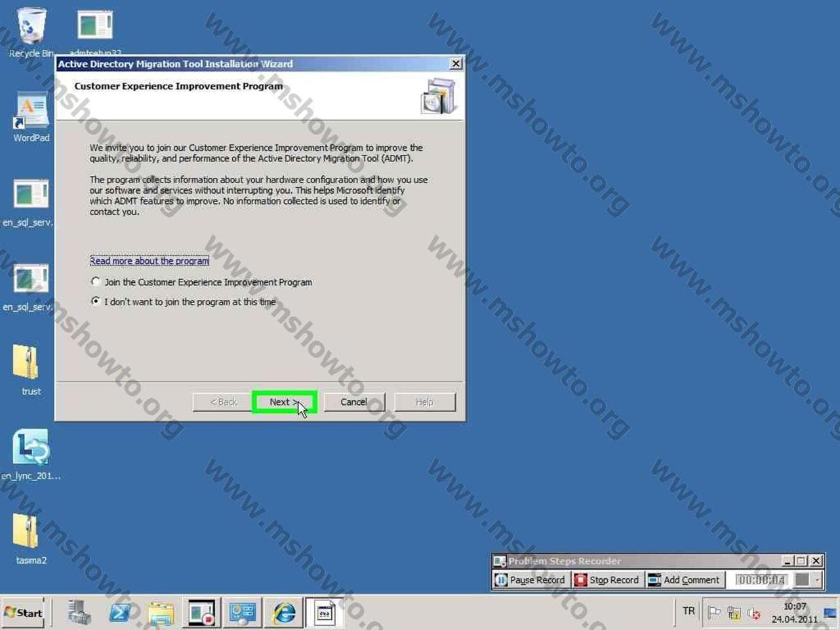The height and width of the screenshot is (630, 840).
Task: Switch to the installer wizard taskbar button
Action: [325, 613]
